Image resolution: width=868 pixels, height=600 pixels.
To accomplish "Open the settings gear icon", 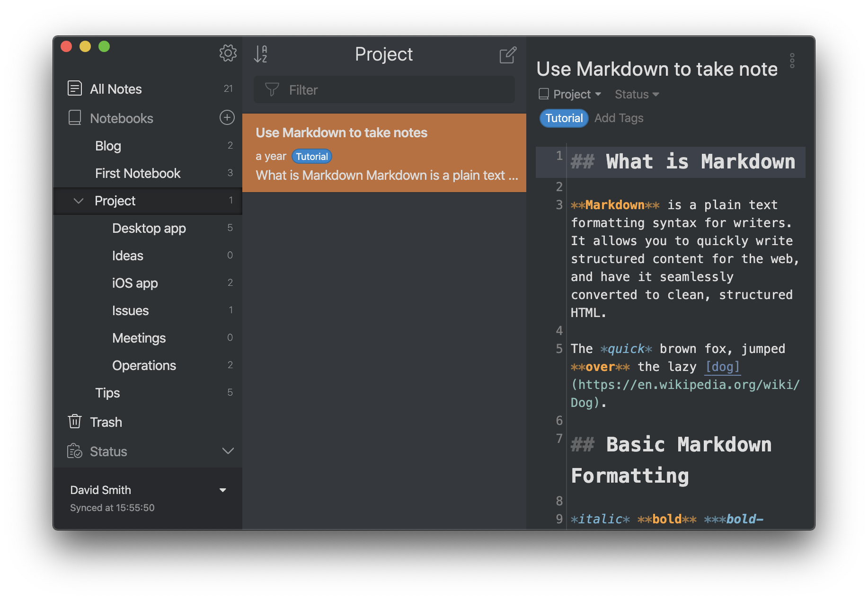I will pyautogui.click(x=228, y=53).
